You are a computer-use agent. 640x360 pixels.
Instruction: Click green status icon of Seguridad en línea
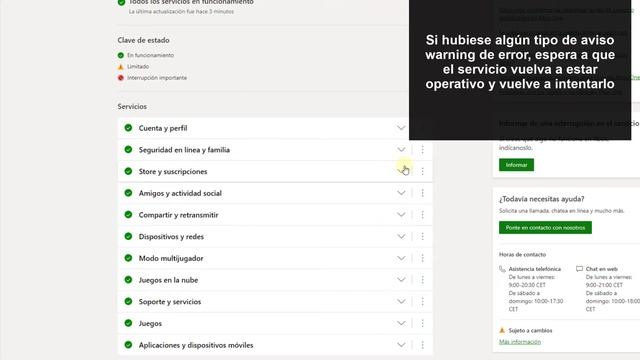point(128,149)
